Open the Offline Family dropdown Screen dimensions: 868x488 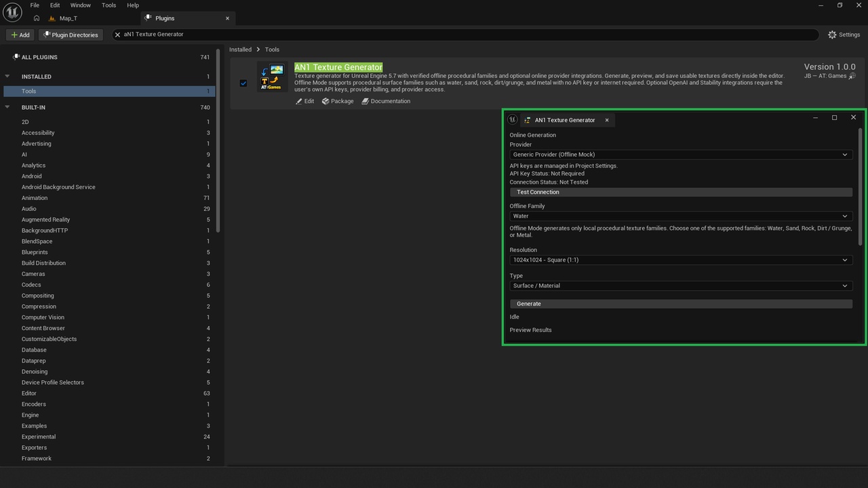(681, 216)
